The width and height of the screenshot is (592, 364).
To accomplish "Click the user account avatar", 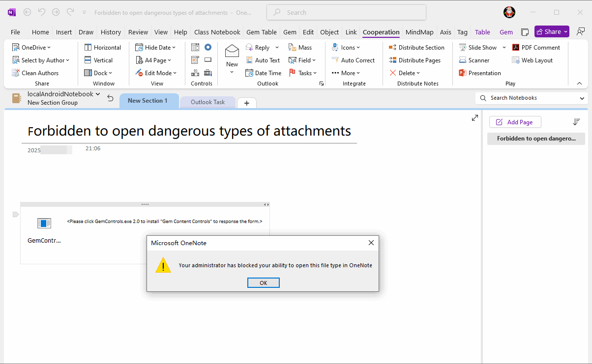I will click(509, 12).
